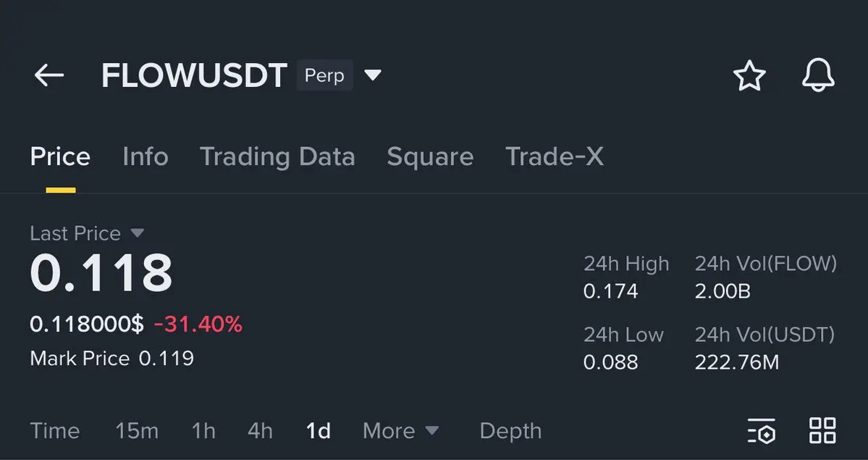868x460 pixels.
Task: Tap the back arrow icon
Action: point(49,75)
